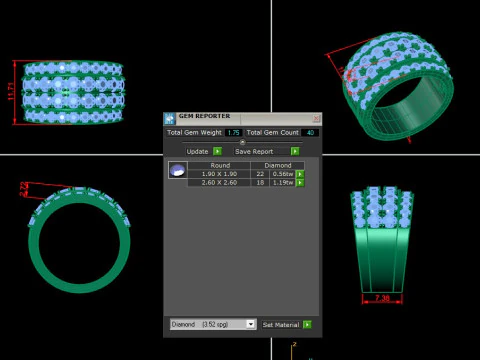Select the 2.60 X 2.60 size cell
480x360 pixels.
(219, 183)
